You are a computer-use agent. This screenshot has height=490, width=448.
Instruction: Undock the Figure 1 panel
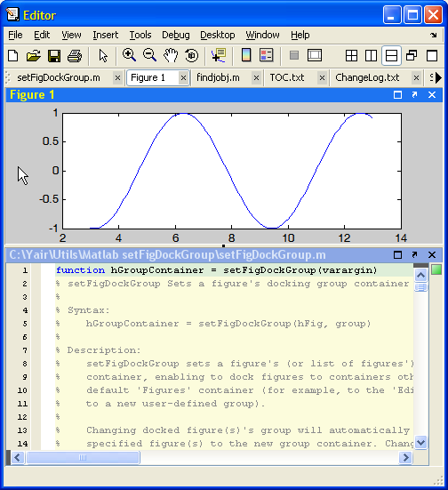[x=414, y=94]
